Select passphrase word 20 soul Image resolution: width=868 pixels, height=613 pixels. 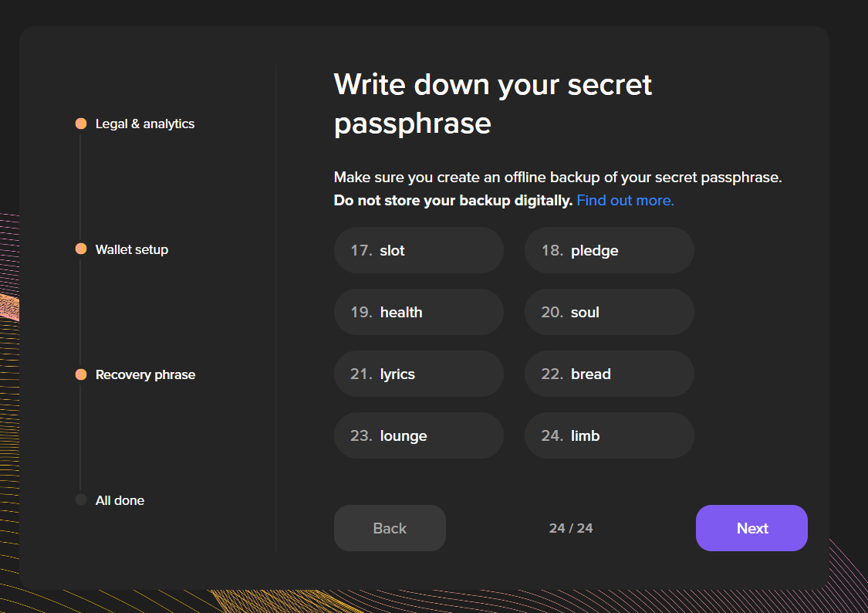609,311
